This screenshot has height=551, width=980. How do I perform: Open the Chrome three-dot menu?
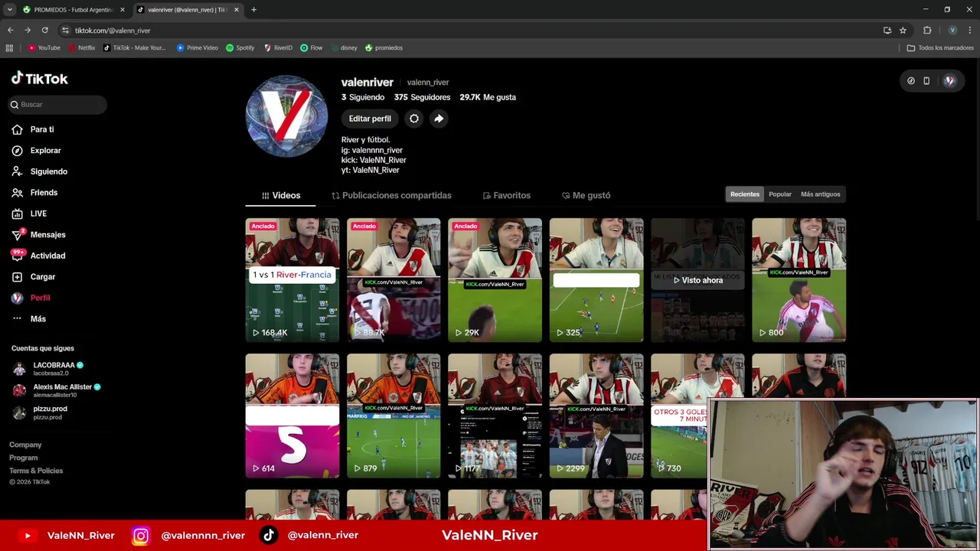970,31
